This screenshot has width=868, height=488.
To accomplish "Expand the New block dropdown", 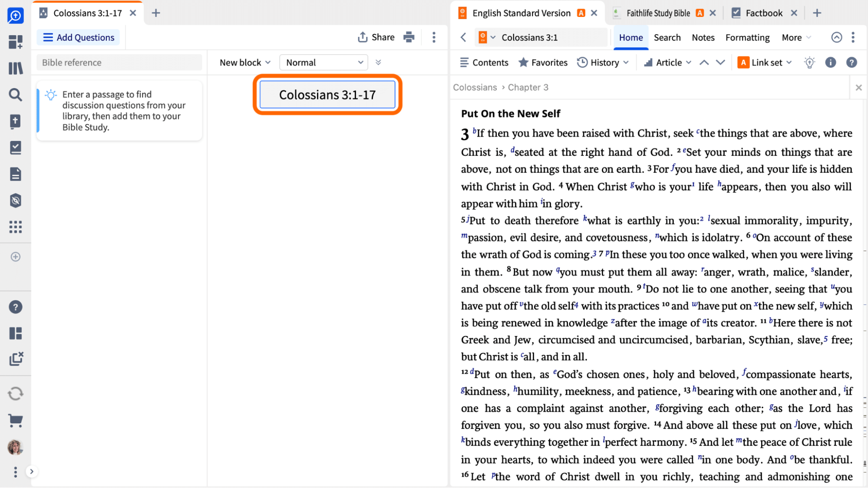I will tap(245, 62).
